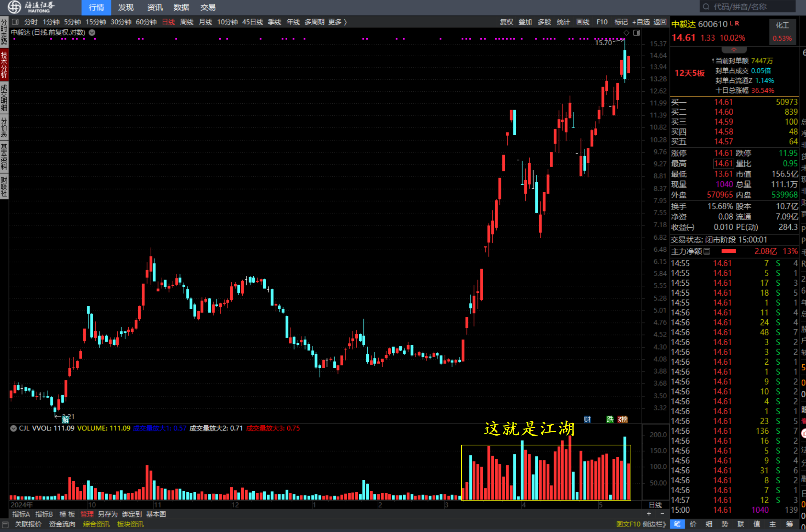Click bottom-left window panel icon
This screenshot has height=532, width=806.
(5, 524)
